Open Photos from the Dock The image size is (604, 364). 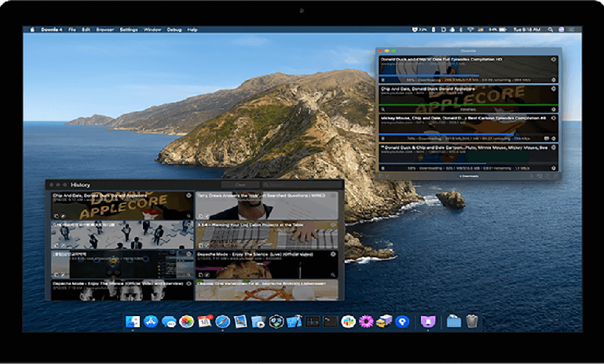click(186, 322)
